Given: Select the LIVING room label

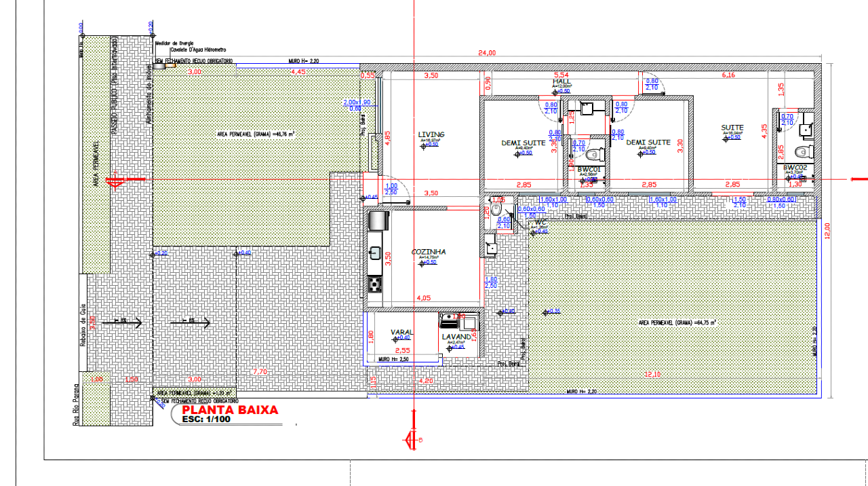Looking at the screenshot, I should [x=431, y=135].
